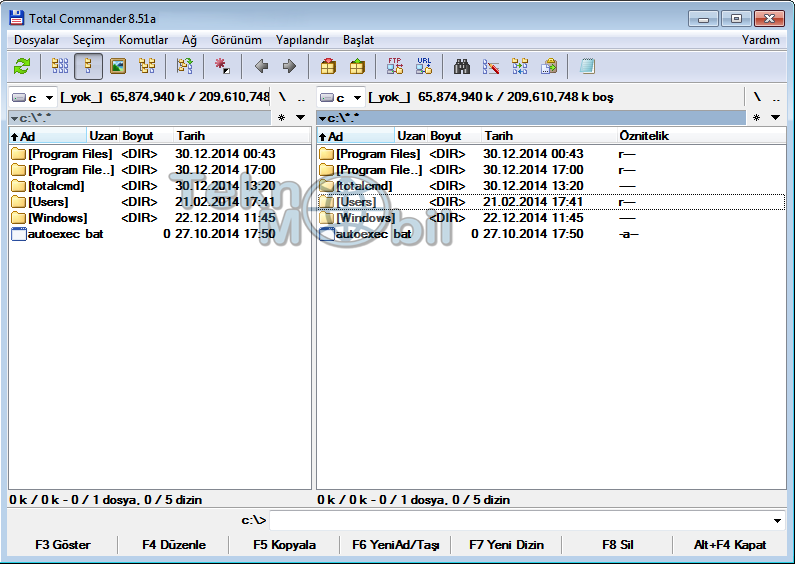The width and height of the screenshot is (795, 564).
Task: Go forward with the right arrow icon
Action: click(x=290, y=66)
